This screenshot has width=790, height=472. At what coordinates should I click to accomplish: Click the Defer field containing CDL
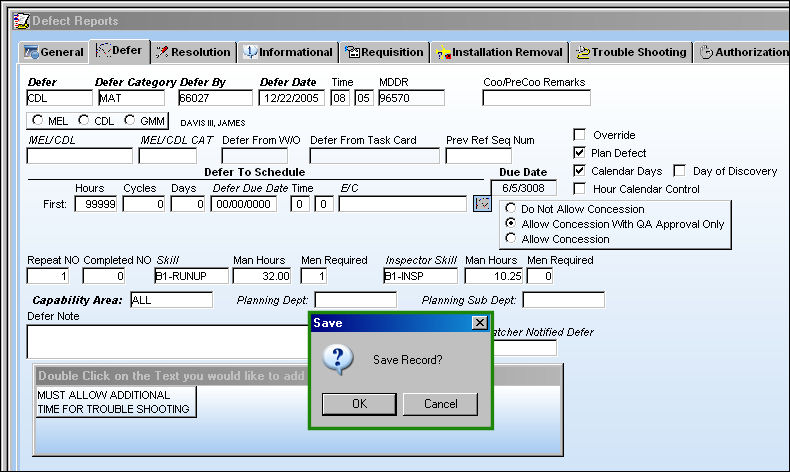point(59,98)
